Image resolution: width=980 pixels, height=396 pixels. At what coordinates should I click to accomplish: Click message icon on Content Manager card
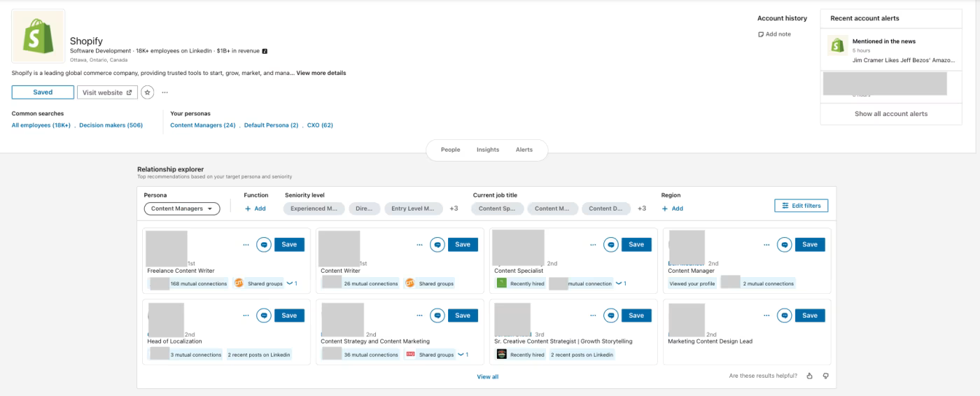click(785, 245)
